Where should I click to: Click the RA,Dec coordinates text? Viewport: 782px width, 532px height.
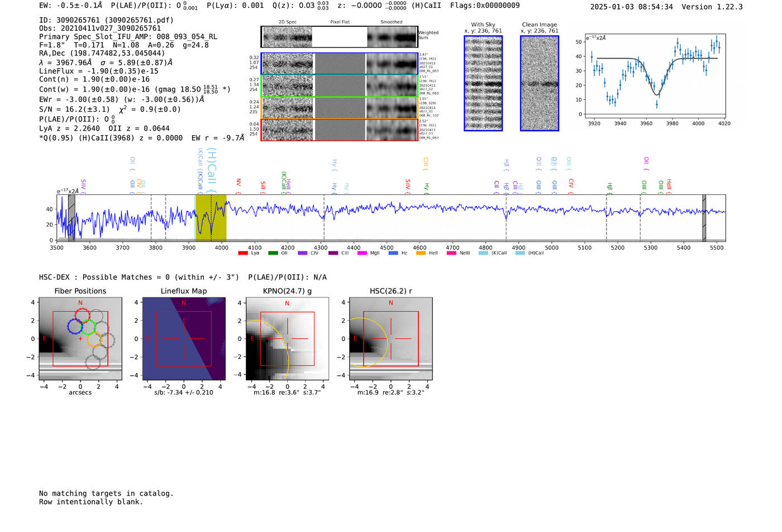(x=102, y=54)
